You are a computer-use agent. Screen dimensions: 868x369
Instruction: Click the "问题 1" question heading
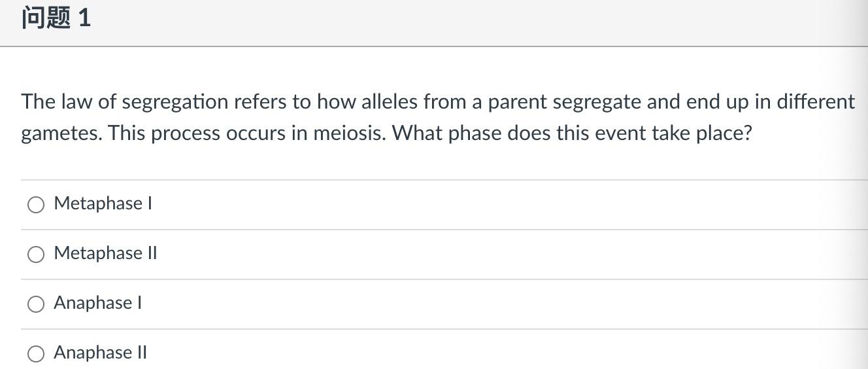(56, 18)
